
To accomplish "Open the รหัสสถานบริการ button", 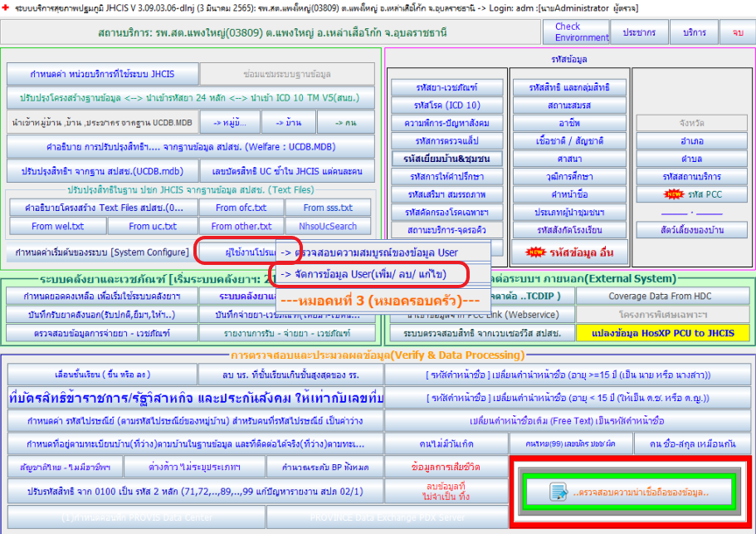I will click(692, 176).
